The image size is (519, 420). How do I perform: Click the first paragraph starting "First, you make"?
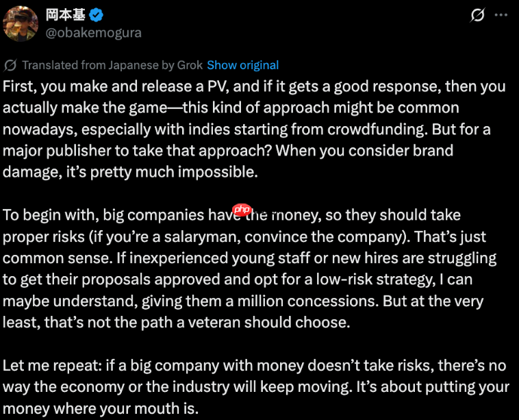coord(253,129)
